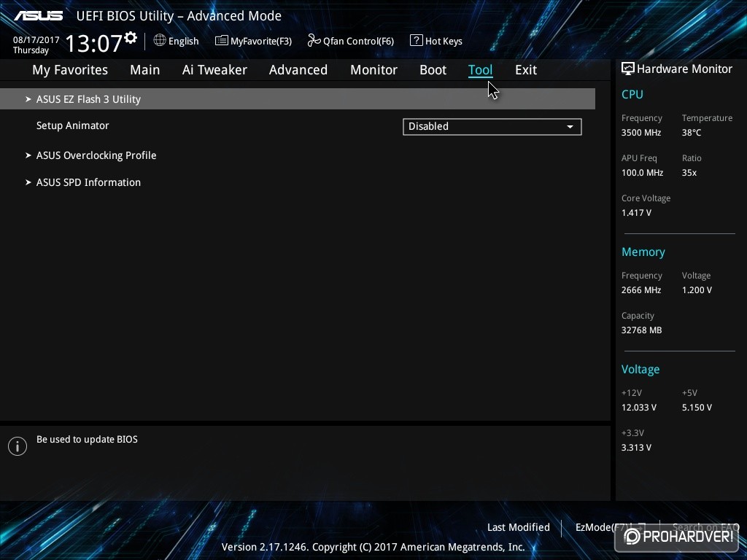
Task: Click the ASUS logo
Action: coord(39,16)
